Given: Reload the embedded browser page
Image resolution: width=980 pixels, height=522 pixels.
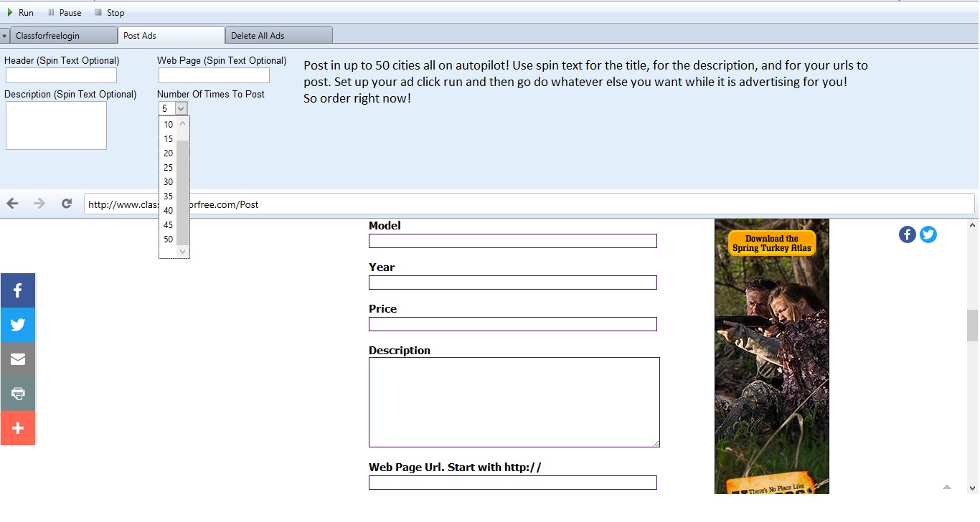Looking at the screenshot, I should tap(67, 204).
